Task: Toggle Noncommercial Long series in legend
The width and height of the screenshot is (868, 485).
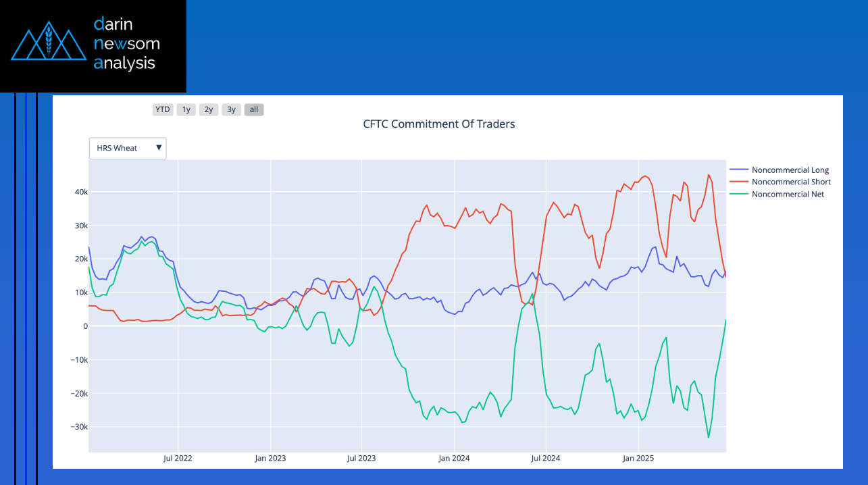Action: pos(790,170)
